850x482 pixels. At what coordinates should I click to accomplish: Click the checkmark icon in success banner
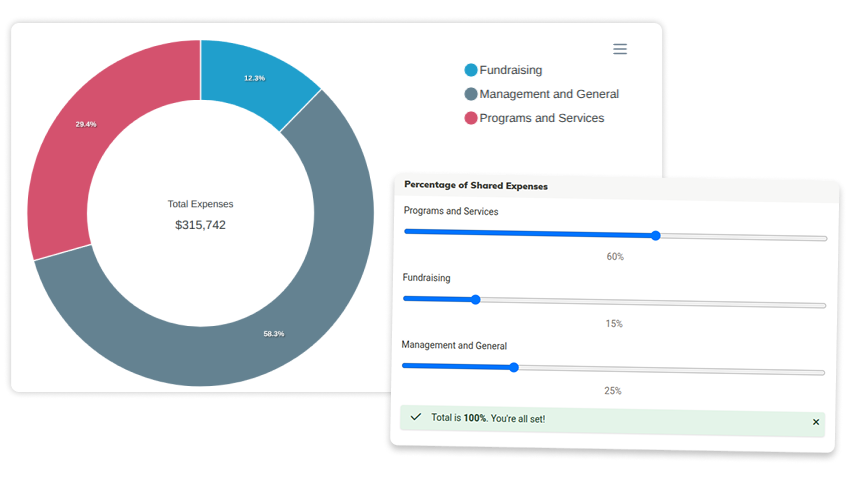(x=416, y=416)
